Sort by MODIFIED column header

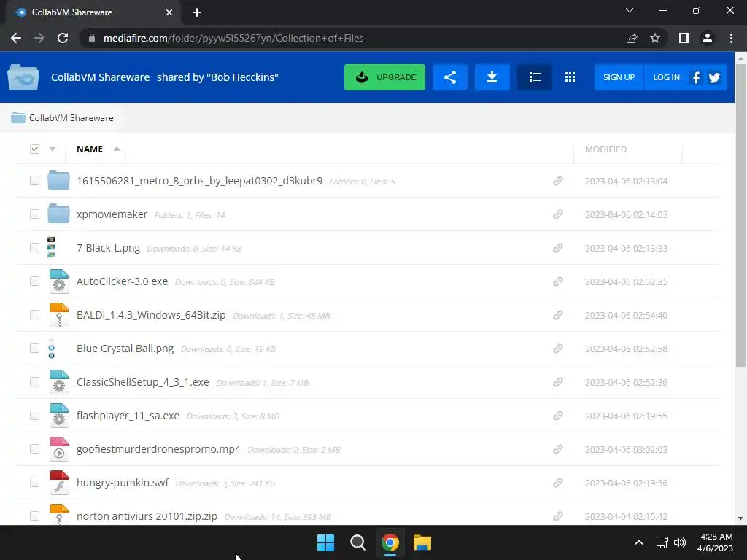point(605,149)
